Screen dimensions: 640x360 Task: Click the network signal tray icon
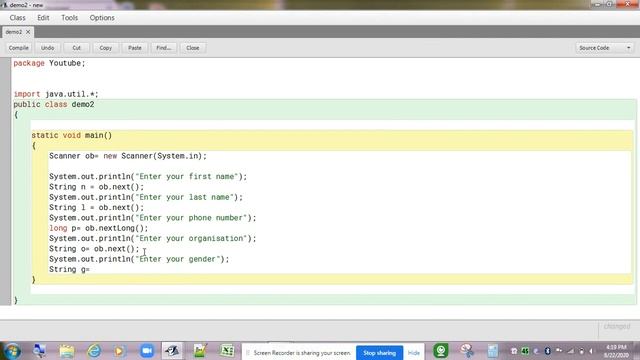571,351
